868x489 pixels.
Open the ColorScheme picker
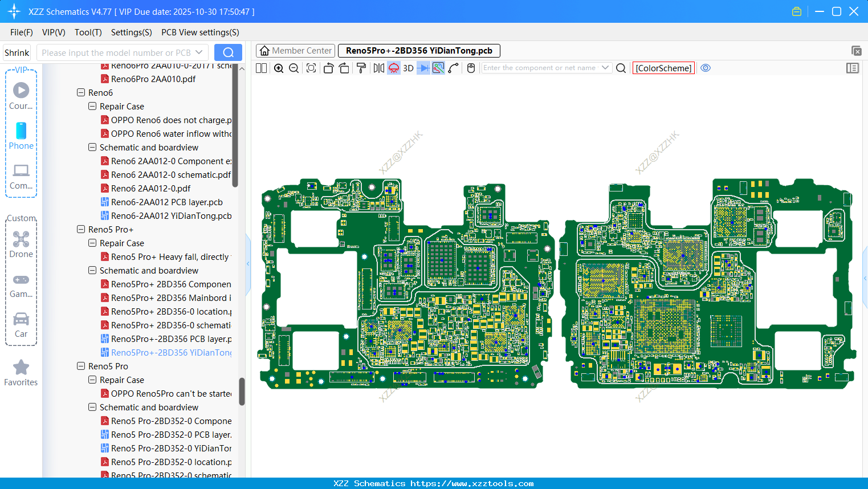663,68
